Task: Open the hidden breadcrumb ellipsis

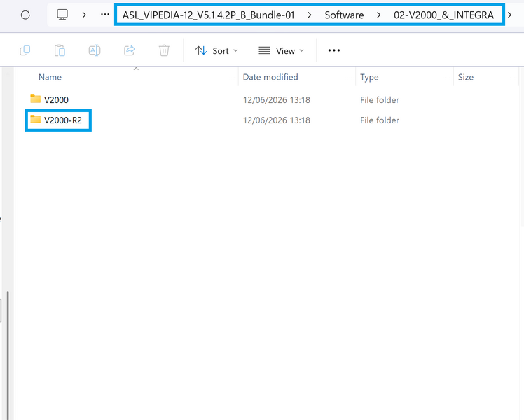Action: tap(105, 15)
